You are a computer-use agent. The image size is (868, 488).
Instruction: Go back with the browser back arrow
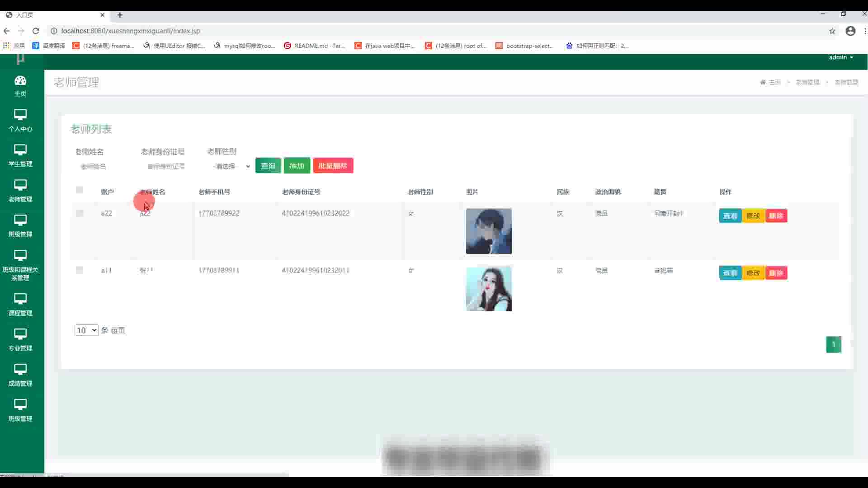[6, 31]
